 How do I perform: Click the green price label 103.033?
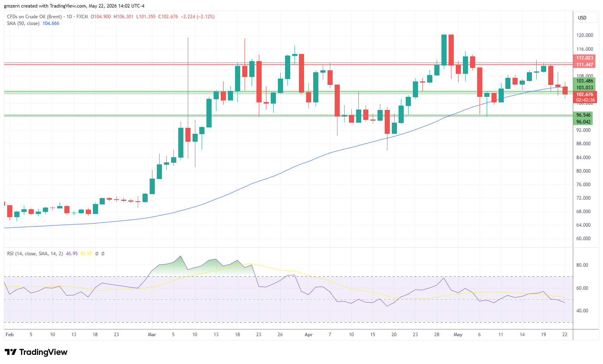(585, 88)
